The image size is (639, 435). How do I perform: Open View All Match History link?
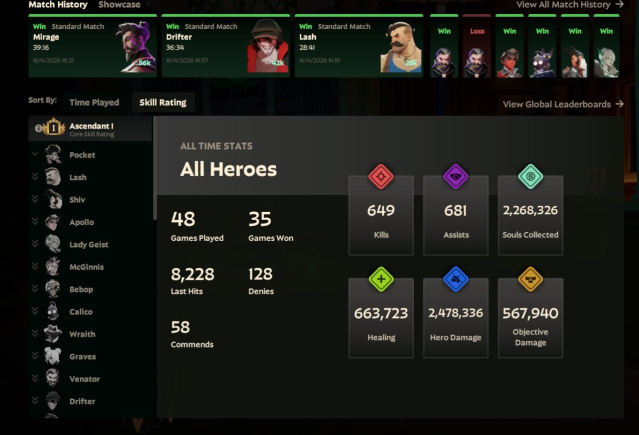[x=570, y=4]
